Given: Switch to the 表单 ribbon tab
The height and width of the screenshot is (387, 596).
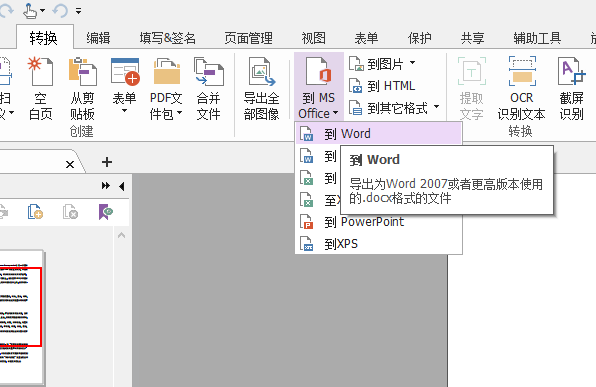Looking at the screenshot, I should [x=366, y=38].
